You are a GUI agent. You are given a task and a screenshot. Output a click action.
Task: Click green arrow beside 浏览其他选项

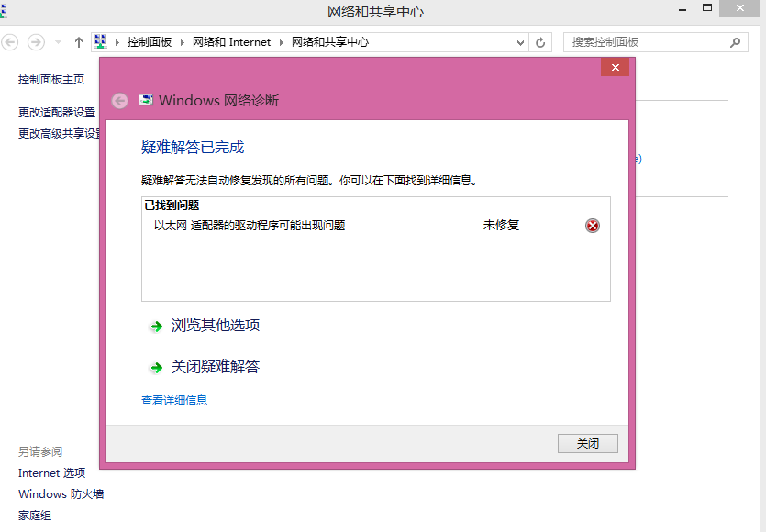pyautogui.click(x=156, y=327)
